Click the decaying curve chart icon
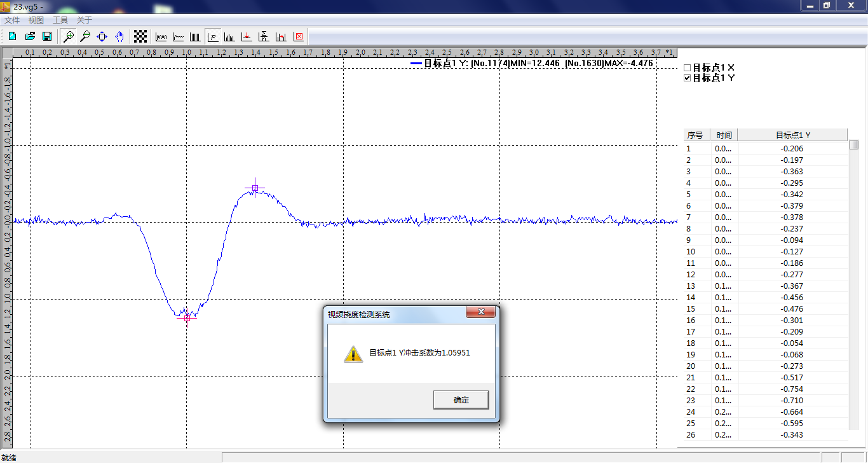The height and width of the screenshot is (463, 868). coord(179,36)
